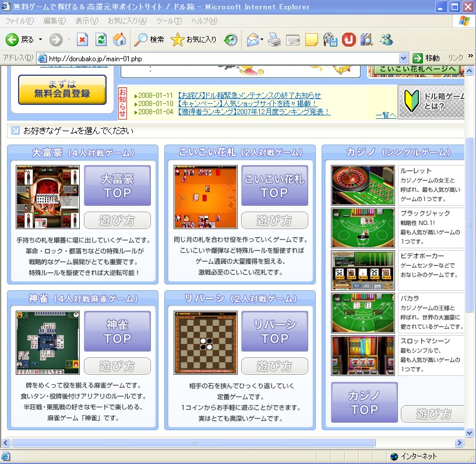Click the リンク links toolbar label
Screen dimensions: 476x464
tap(456, 58)
